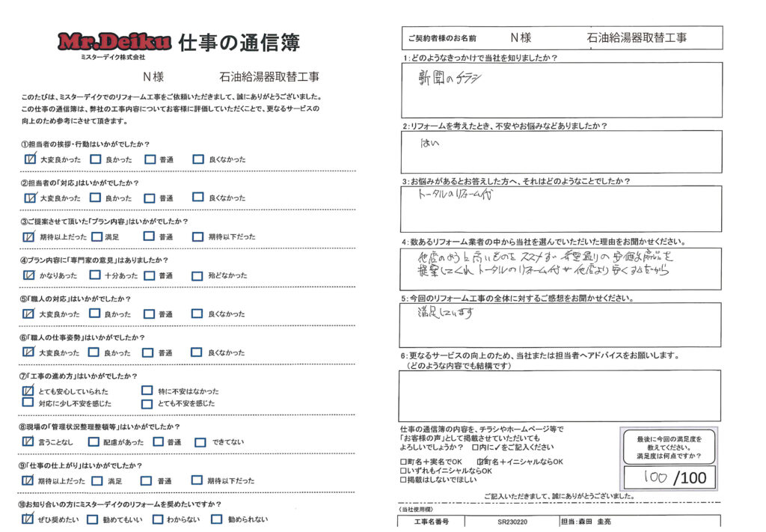
Task: Check 良かった for 担当者の挨拶・行動
Action: tap(95, 159)
